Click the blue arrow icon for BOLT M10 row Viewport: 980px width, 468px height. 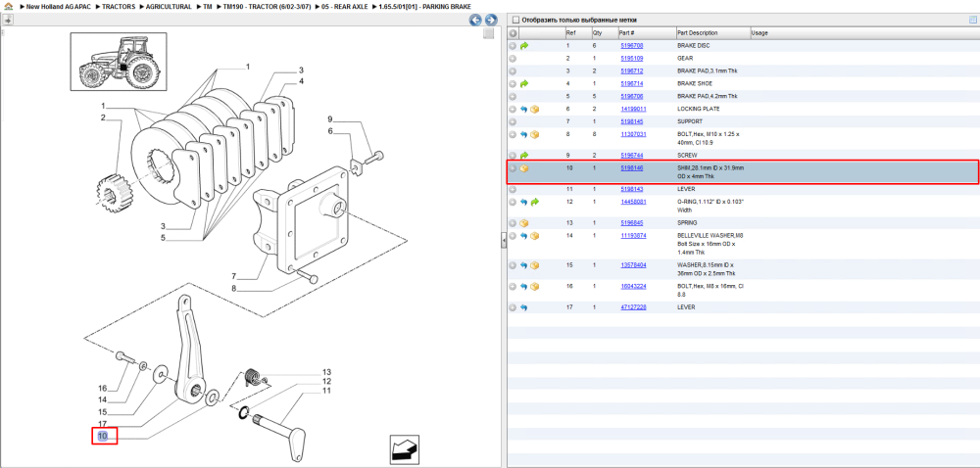[x=523, y=134]
